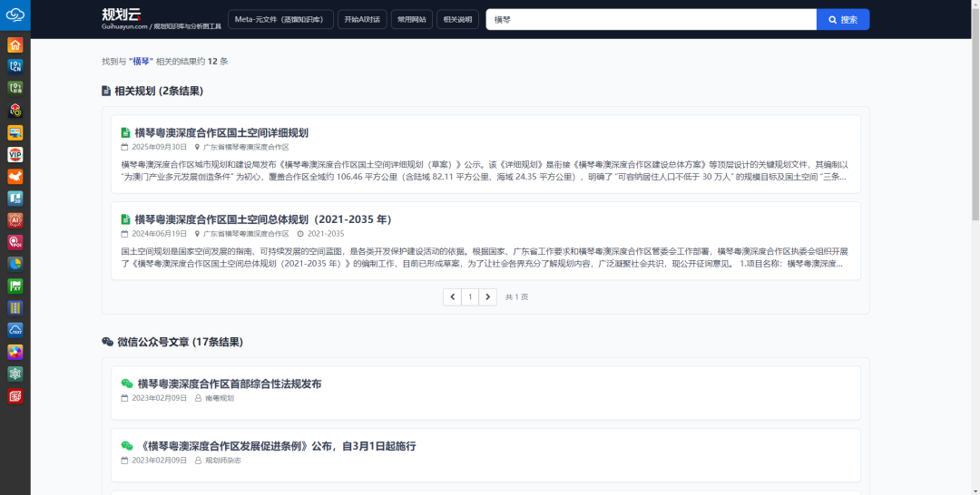This screenshot has width=980, height=495.
Task: Open the 相关说明 menu item
Action: 457,19
